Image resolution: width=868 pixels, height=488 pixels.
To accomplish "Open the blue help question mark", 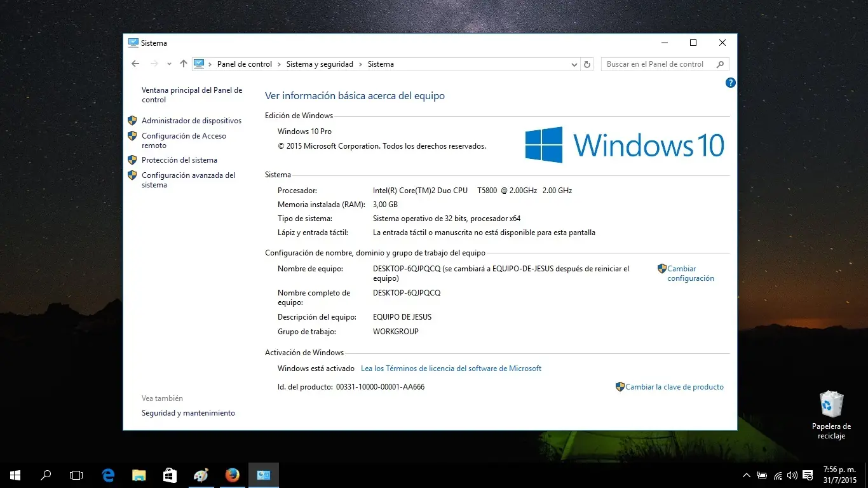I will 730,83.
